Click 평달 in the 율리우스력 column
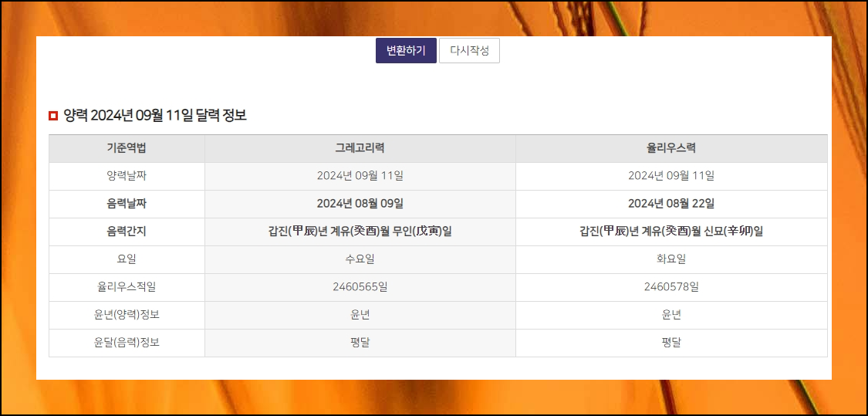 tap(671, 343)
